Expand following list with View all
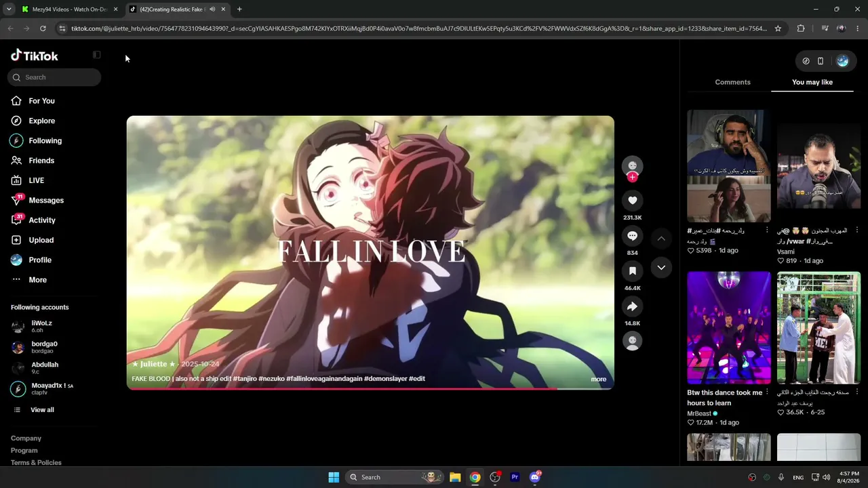 coord(42,410)
